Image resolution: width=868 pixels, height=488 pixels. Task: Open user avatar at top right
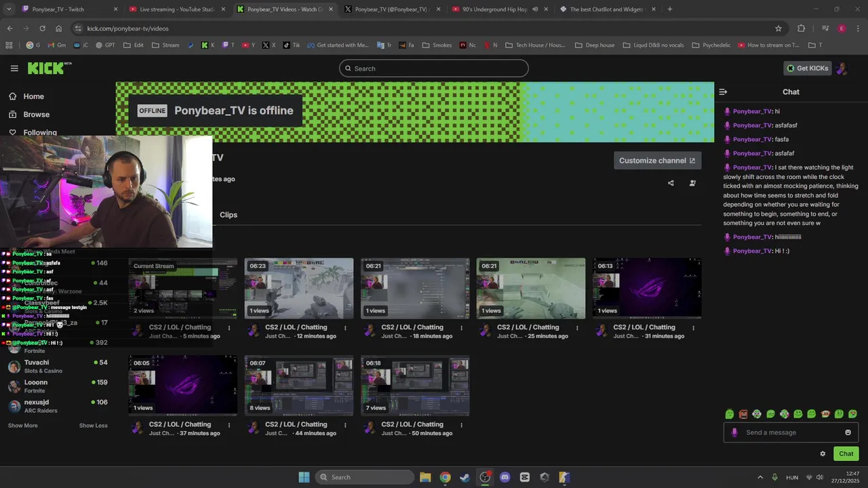(842, 68)
